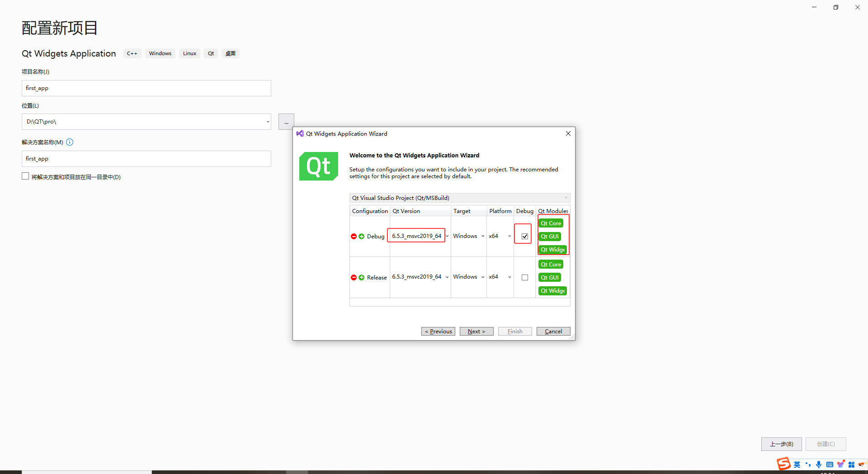Browse for location with the ellipsis button

[286, 122]
